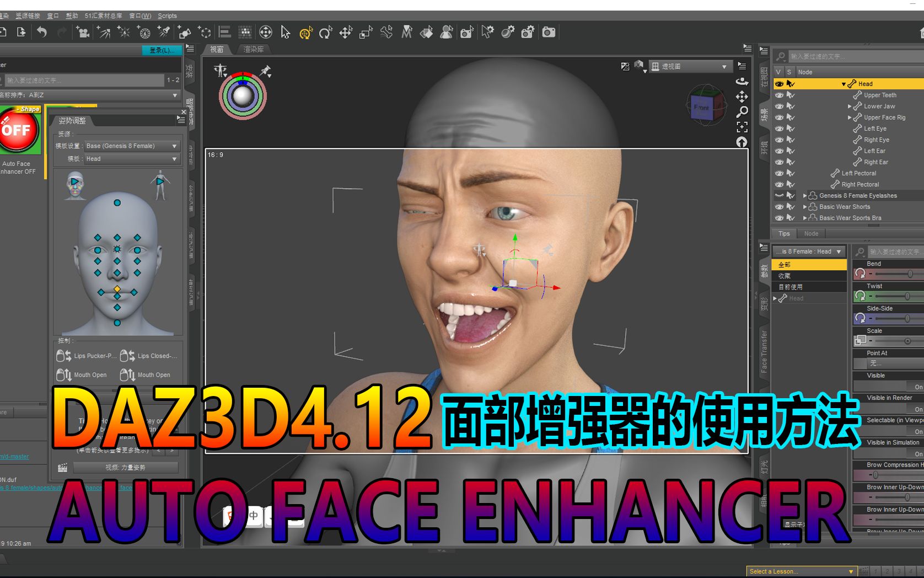Click the Render camera icon on the toolbar

click(547, 33)
